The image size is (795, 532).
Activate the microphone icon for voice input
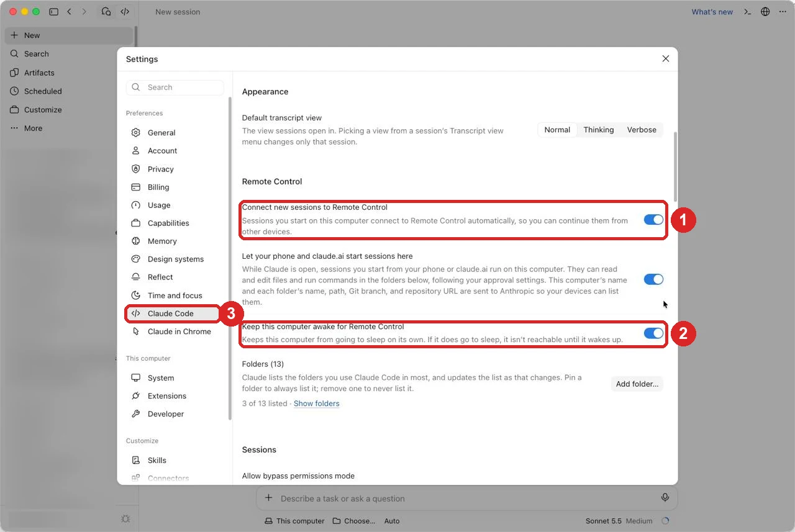(665, 498)
